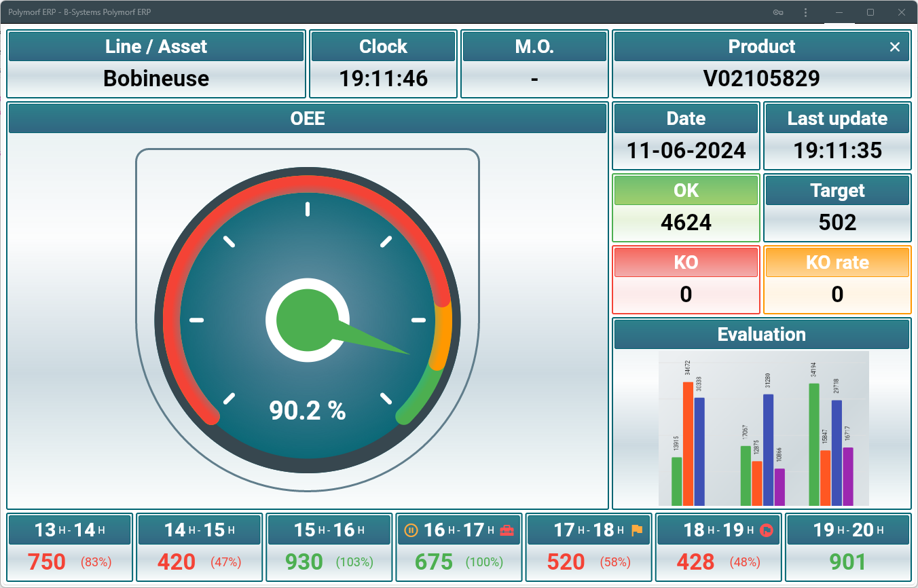Click the 90.2 % gauge reading
The width and height of the screenshot is (918, 588).
(x=308, y=410)
